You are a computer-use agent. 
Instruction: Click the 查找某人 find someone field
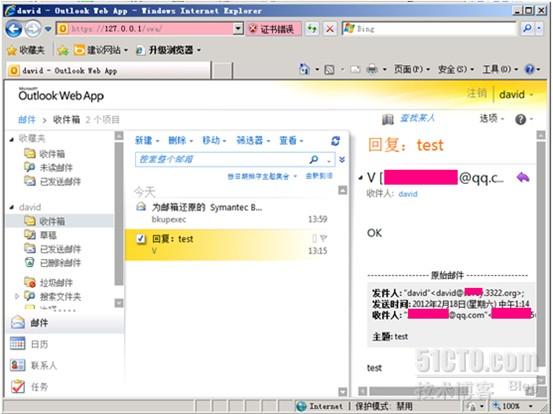click(418, 118)
